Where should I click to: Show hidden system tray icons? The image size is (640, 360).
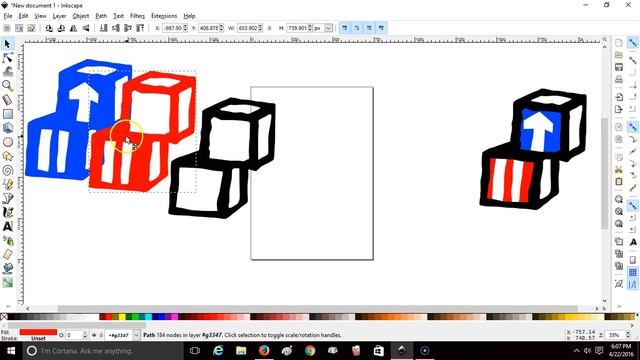576,351
